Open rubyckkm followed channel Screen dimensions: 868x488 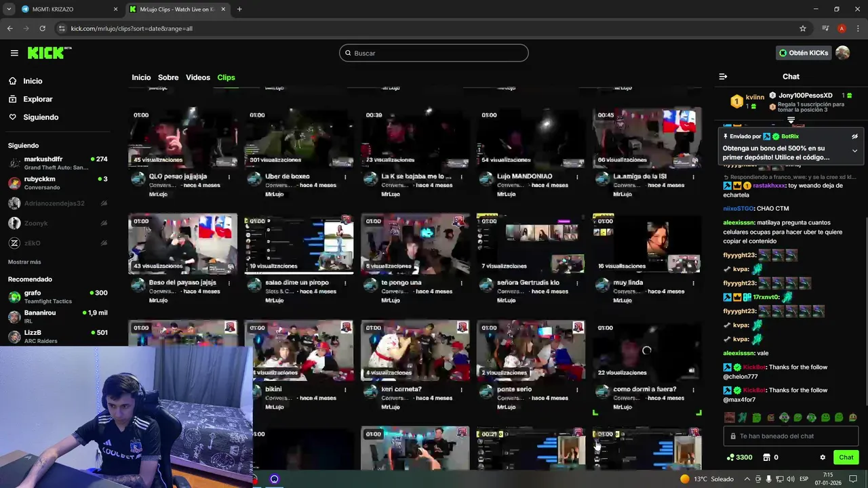click(58, 183)
